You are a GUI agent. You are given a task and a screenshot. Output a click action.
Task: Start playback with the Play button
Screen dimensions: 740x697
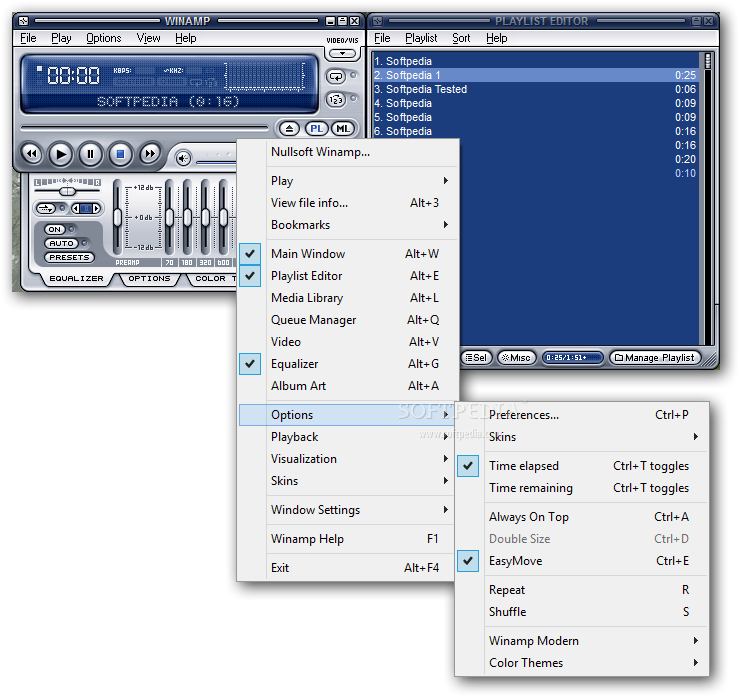61,154
